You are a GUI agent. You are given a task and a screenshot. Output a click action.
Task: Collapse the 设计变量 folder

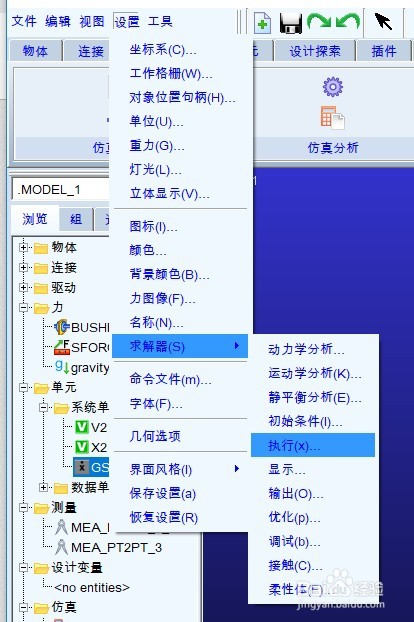click(x=23, y=568)
